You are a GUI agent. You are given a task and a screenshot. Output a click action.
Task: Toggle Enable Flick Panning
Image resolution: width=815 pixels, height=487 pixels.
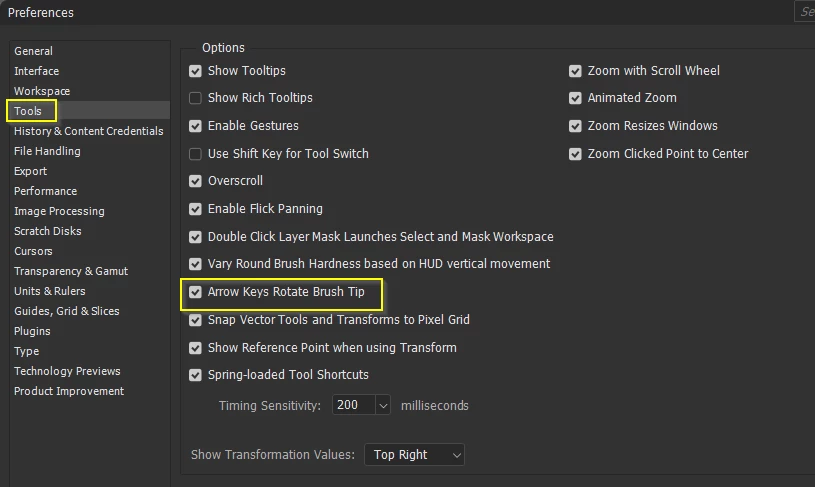[195, 209]
